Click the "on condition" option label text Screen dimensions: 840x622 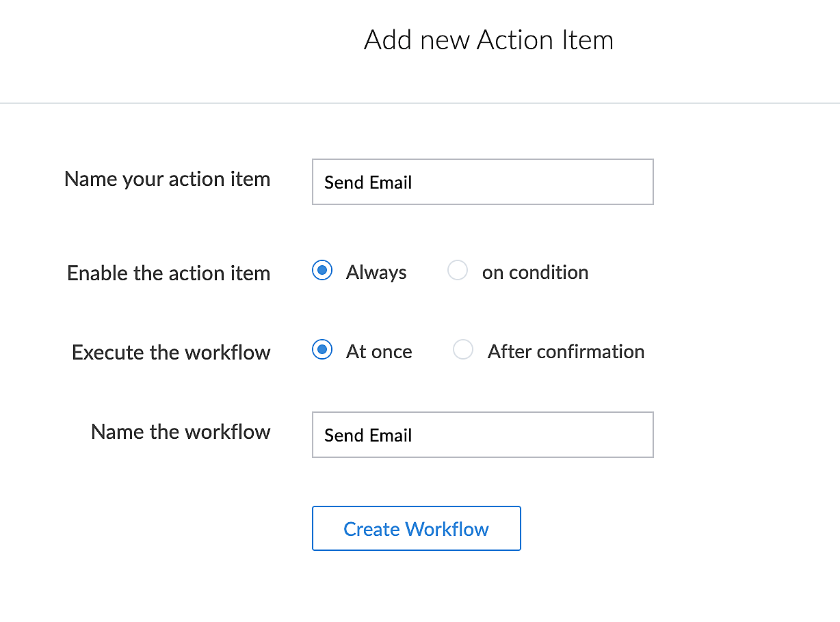pyautogui.click(x=535, y=273)
